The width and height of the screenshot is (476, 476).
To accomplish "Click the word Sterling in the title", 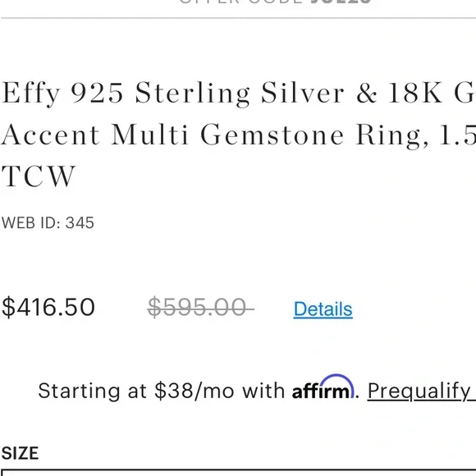I will [193, 94].
